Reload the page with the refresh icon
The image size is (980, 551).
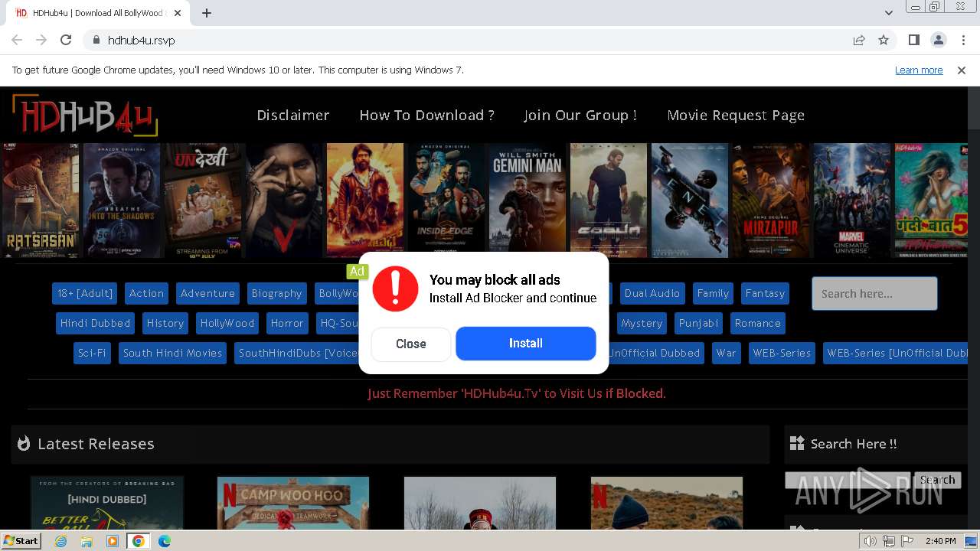66,40
